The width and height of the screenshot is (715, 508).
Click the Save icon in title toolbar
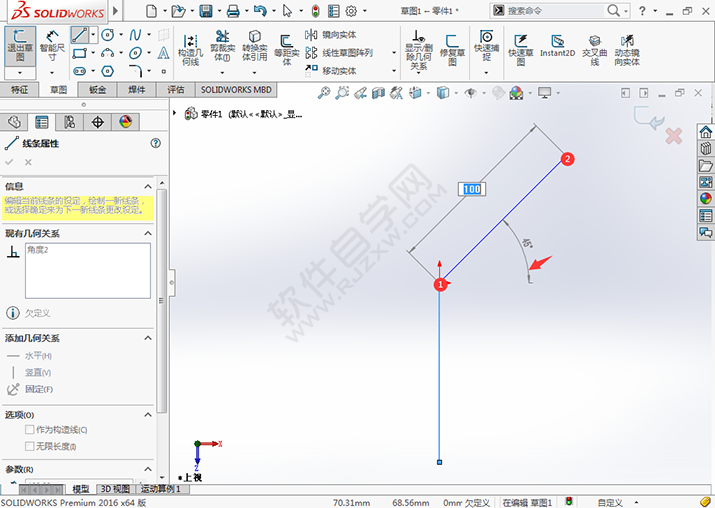(206, 10)
